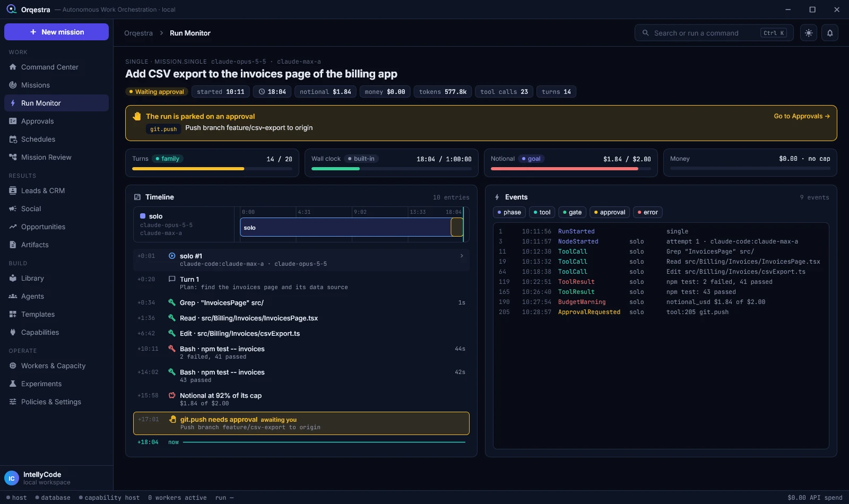Toggle the approval event filter

610,212
